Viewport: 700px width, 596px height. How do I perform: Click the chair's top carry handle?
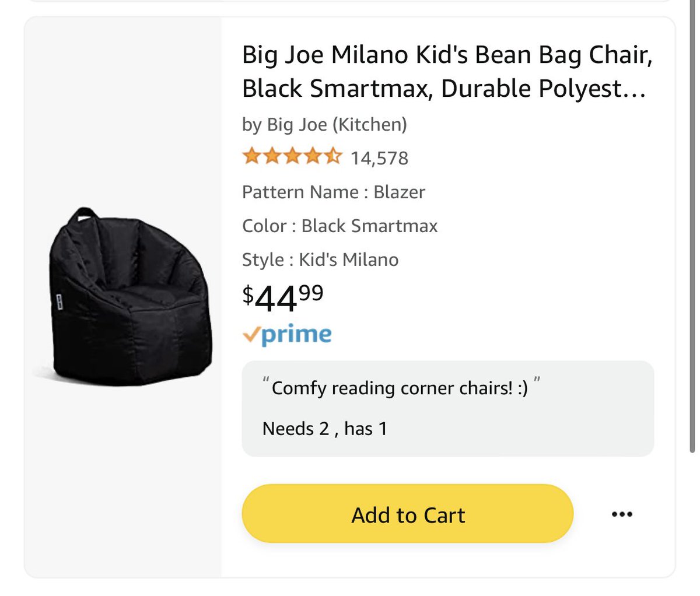85,215
